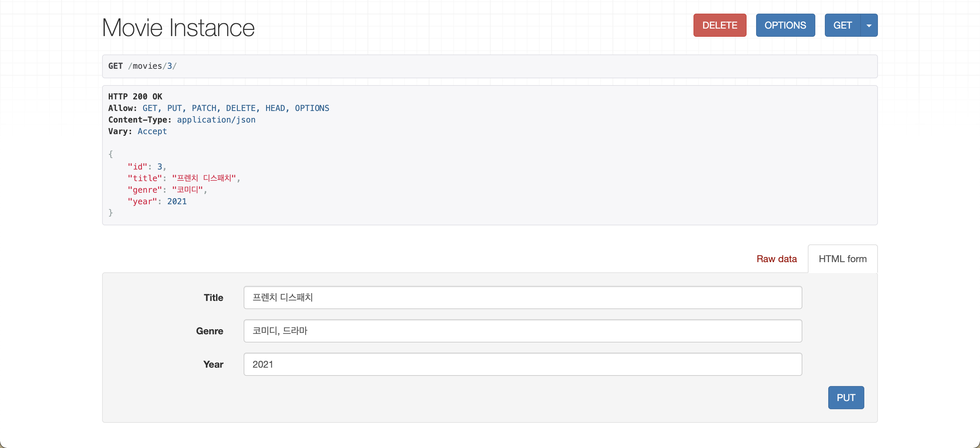Focus the Title input field
Viewport: 980px width, 448px height.
[x=522, y=297]
